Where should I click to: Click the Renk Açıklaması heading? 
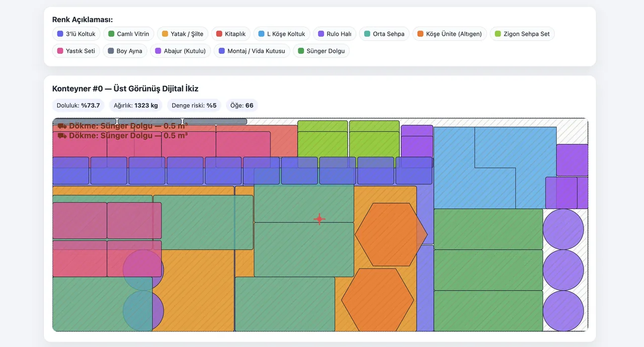click(x=83, y=20)
